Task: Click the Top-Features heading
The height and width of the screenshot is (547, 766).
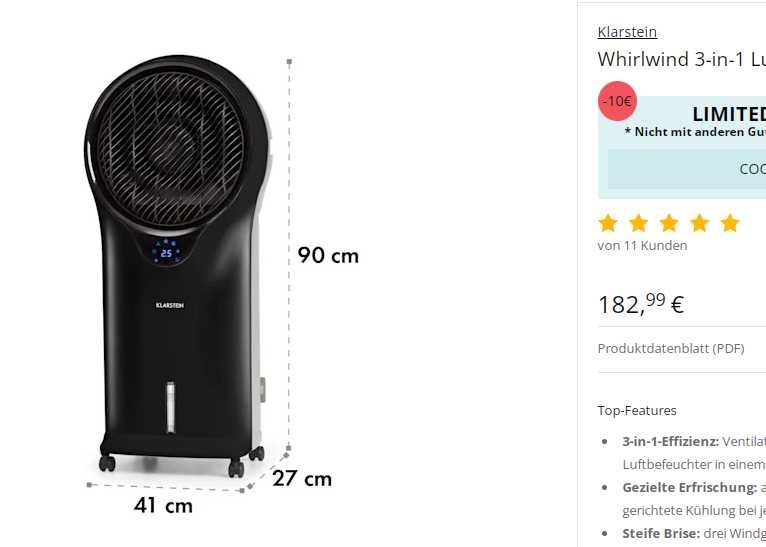Action: [637, 410]
